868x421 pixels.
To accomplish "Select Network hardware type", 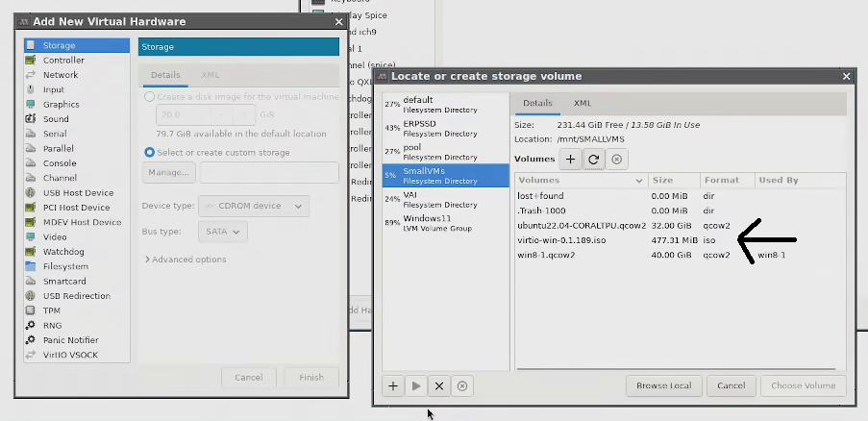I will 77,75.
